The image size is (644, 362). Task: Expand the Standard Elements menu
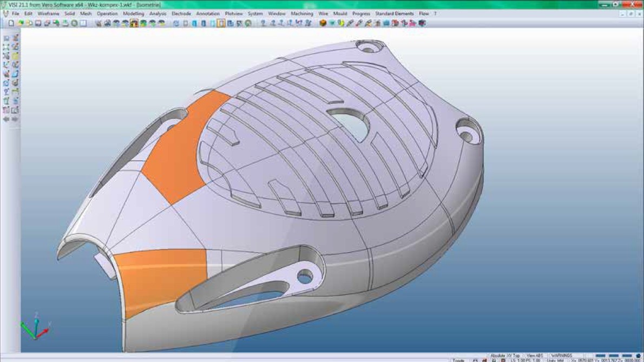pos(394,14)
